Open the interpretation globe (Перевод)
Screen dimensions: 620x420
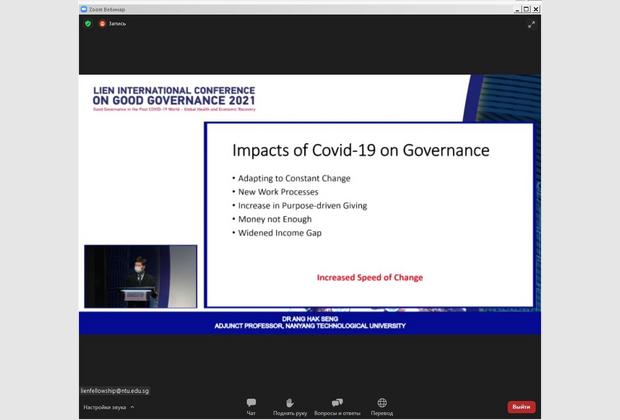pyautogui.click(x=382, y=406)
